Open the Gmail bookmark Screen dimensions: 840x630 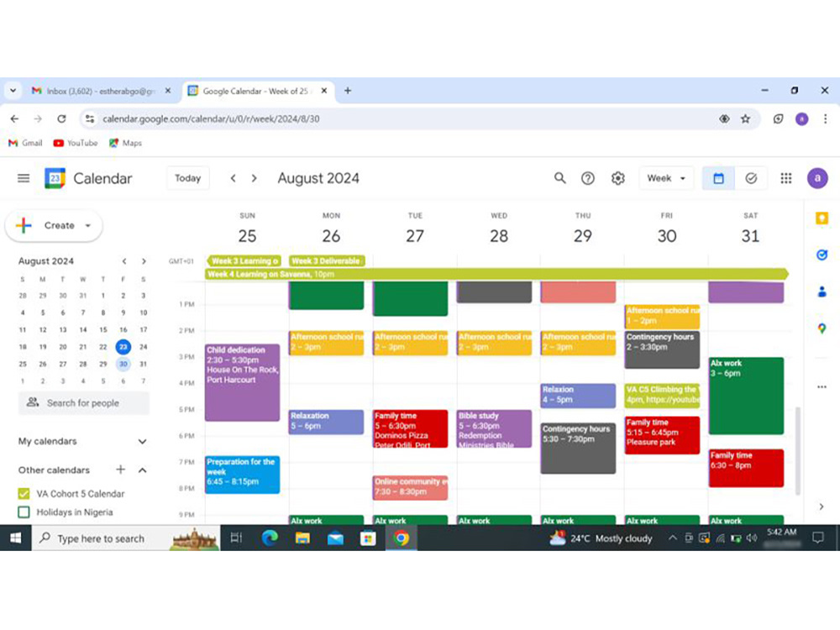[25, 143]
